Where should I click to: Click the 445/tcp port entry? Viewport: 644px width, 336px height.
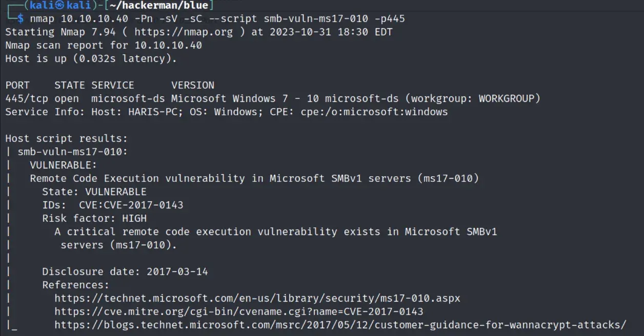click(24, 98)
